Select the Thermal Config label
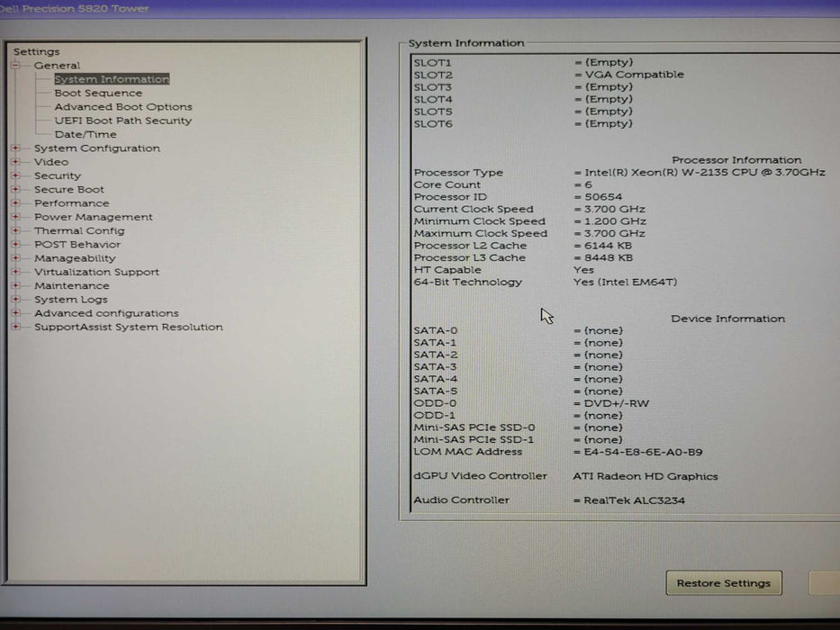This screenshot has height=630, width=840. (x=79, y=230)
